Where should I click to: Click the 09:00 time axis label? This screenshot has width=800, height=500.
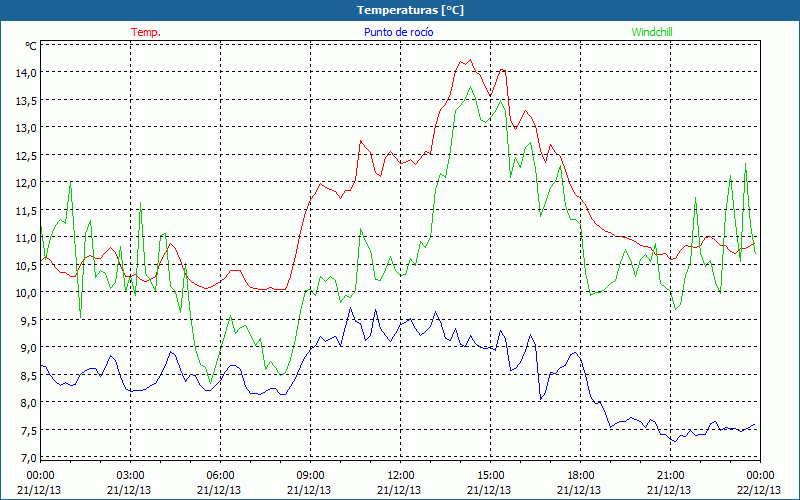click(x=310, y=476)
